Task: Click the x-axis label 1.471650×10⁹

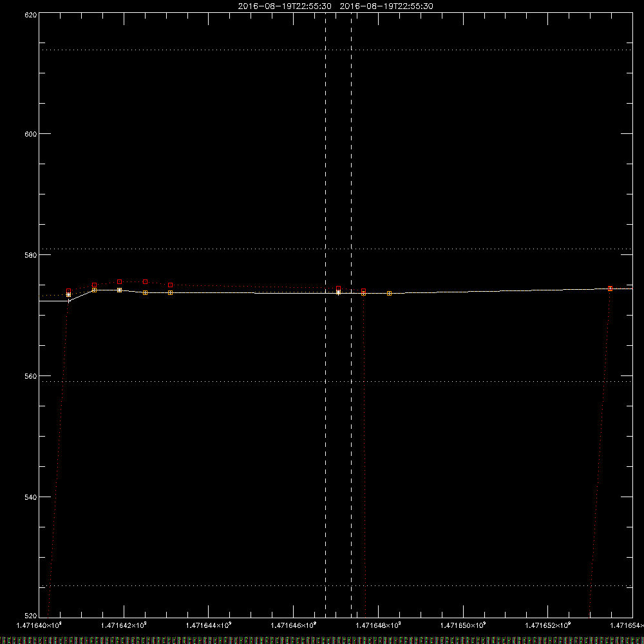Action: [x=463, y=625]
